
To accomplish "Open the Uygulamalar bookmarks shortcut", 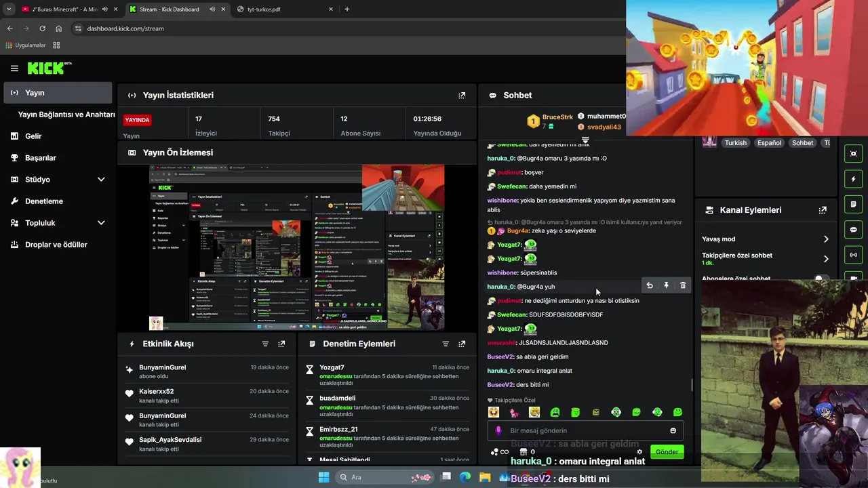I will click(x=26, y=45).
